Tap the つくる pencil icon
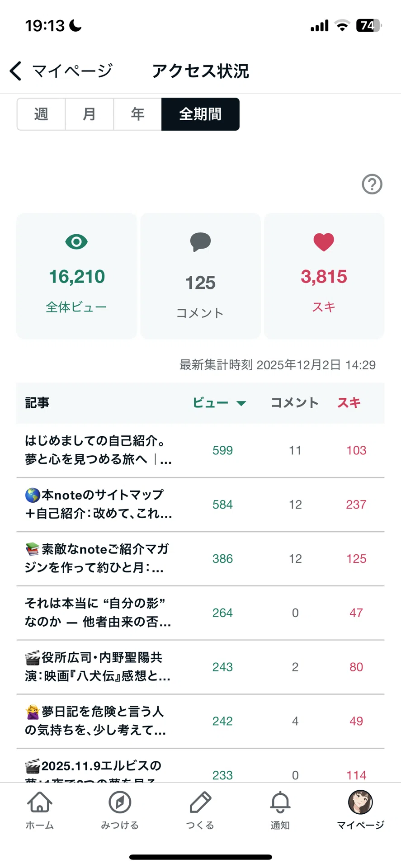This screenshot has width=401, height=868. [200, 802]
